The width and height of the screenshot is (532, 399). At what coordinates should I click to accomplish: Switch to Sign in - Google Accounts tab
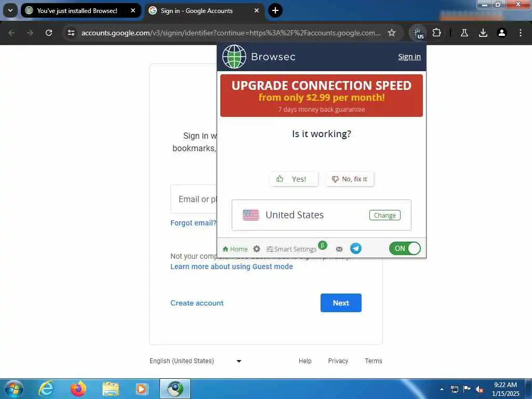[197, 10]
